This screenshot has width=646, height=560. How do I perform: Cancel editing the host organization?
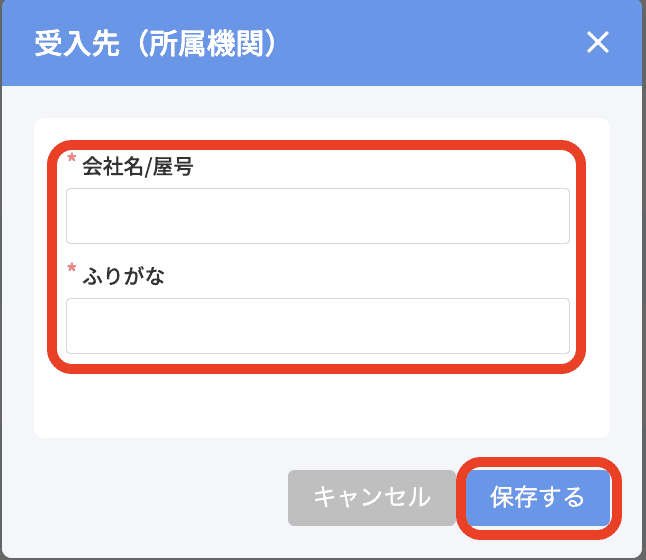click(372, 497)
